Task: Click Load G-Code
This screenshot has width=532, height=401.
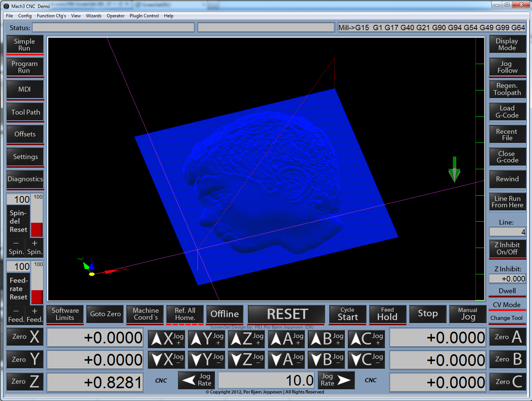Action: point(507,112)
